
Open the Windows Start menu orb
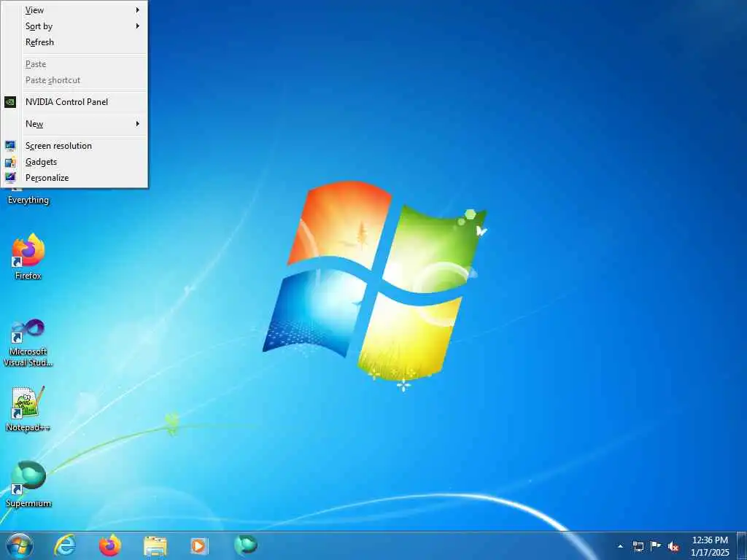(x=20, y=545)
